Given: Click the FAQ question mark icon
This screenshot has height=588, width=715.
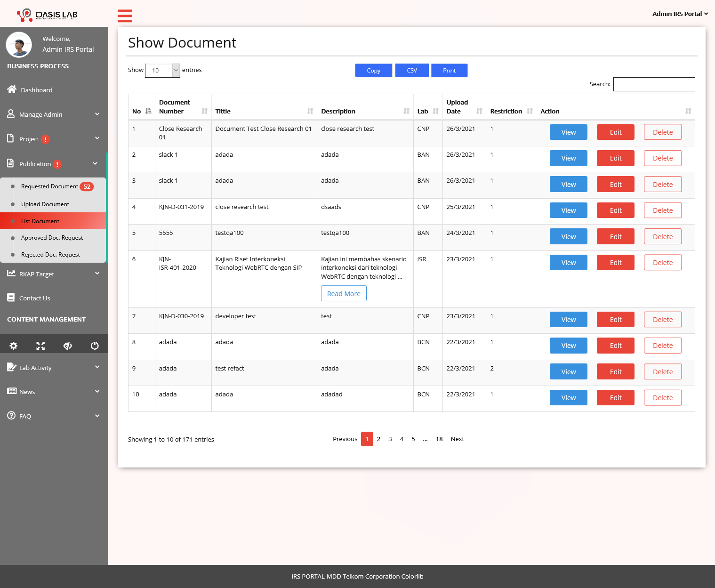Looking at the screenshot, I should (11, 416).
